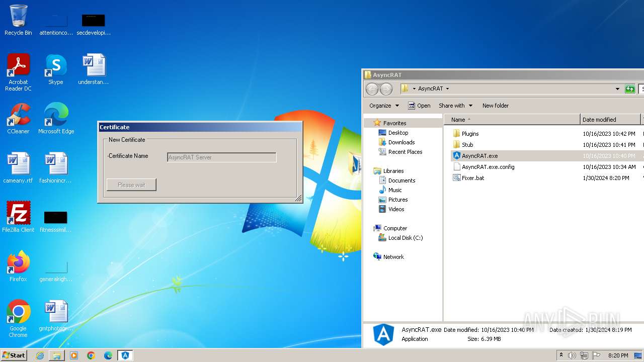Click the Please wait button
The image size is (644, 362).
click(x=131, y=185)
